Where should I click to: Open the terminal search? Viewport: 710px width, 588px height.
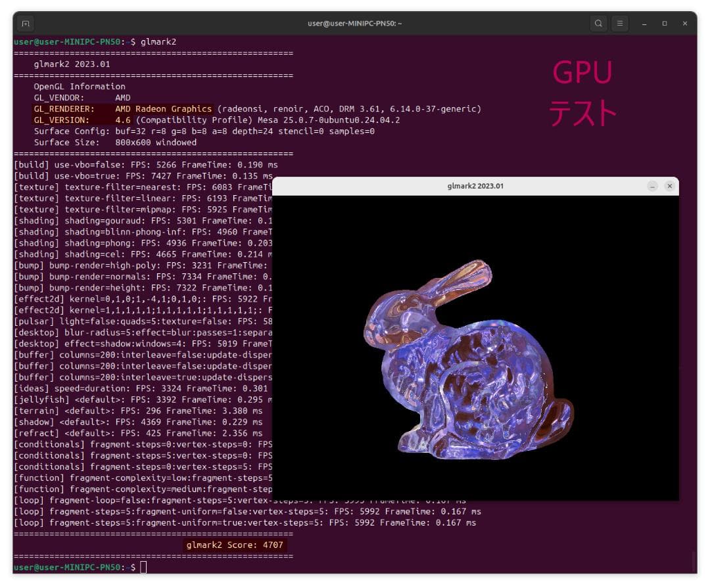coord(598,23)
